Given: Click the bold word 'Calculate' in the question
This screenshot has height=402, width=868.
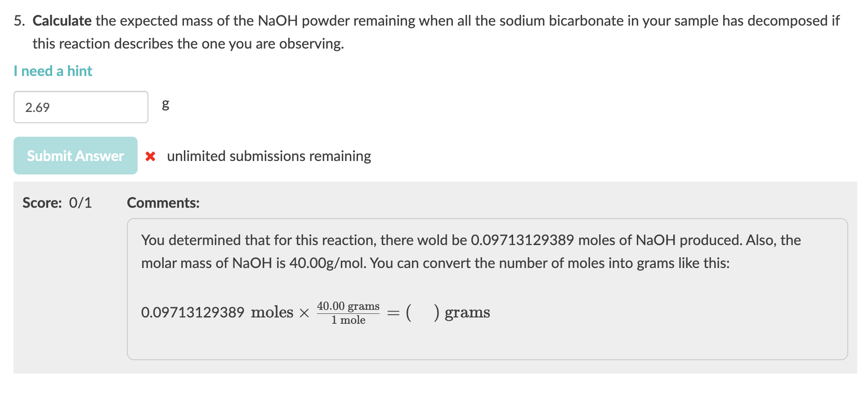Looking at the screenshot, I should (62, 21).
